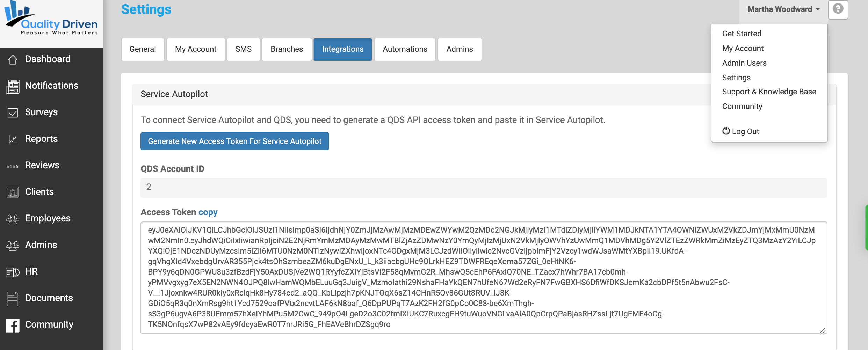Click the Settings page title
The height and width of the screenshot is (350, 868).
pyautogui.click(x=146, y=9)
